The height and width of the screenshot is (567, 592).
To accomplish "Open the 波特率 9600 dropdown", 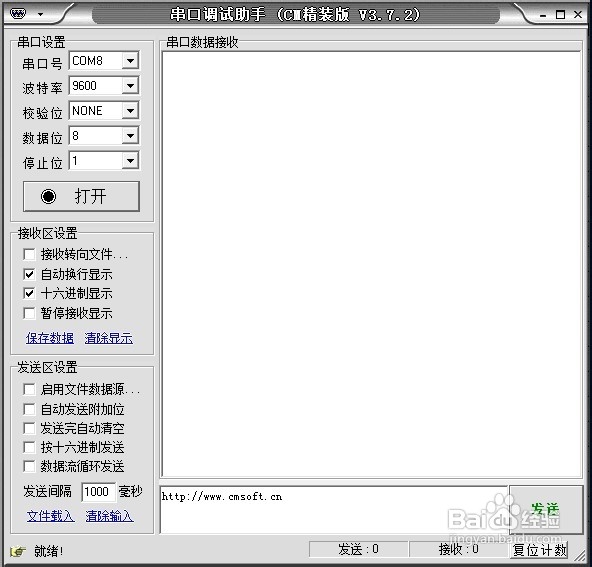I will tap(130, 86).
